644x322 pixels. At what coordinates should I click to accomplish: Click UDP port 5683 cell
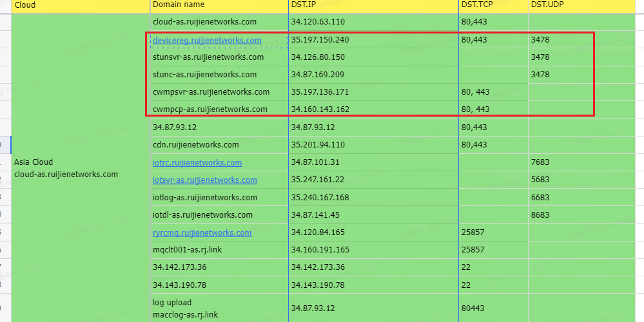coord(581,180)
